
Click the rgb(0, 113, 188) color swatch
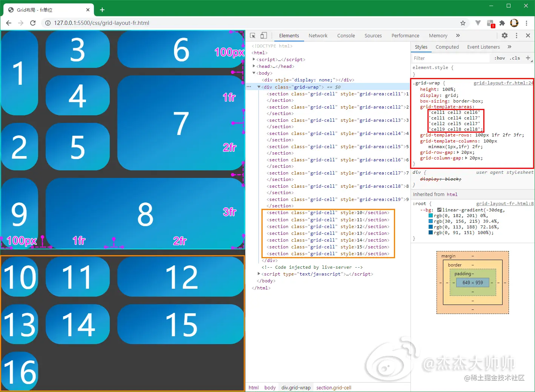click(431, 227)
